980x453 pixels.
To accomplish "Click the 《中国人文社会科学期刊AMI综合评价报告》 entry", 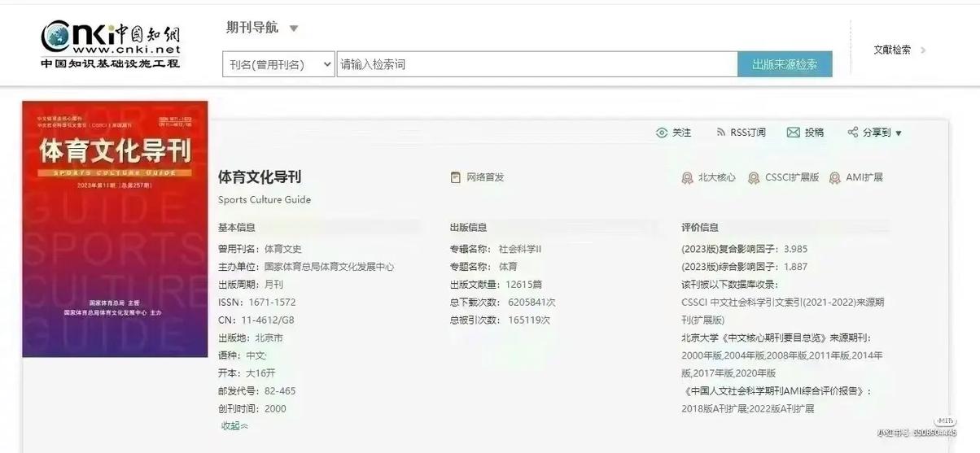I will 776,391.
